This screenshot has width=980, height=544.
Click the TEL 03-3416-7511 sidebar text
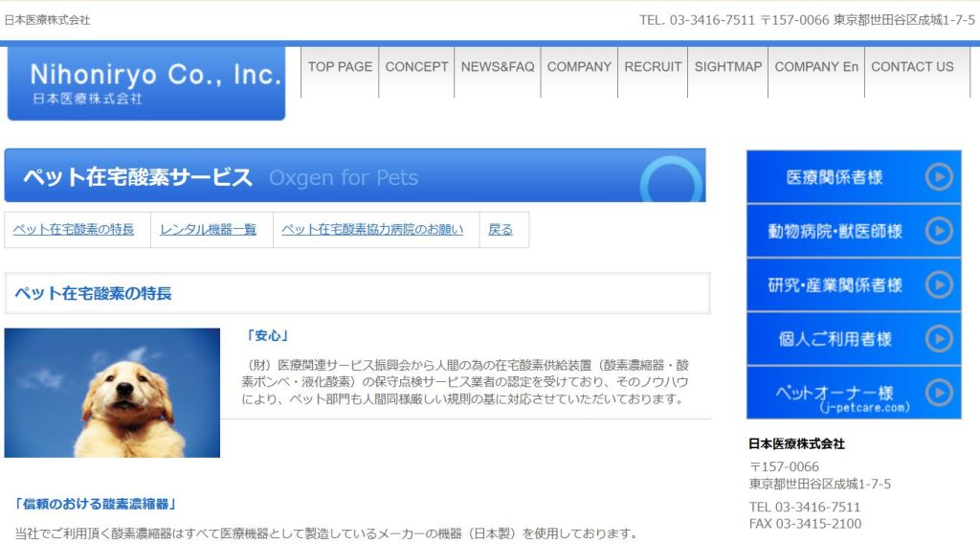click(x=805, y=507)
